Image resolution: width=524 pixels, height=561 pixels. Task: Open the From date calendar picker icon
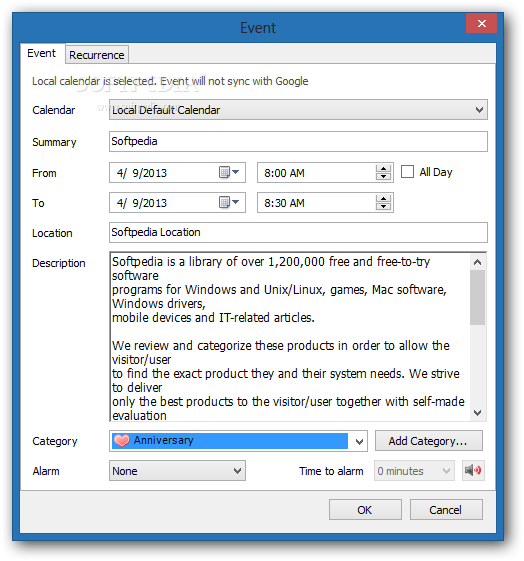click(x=229, y=173)
